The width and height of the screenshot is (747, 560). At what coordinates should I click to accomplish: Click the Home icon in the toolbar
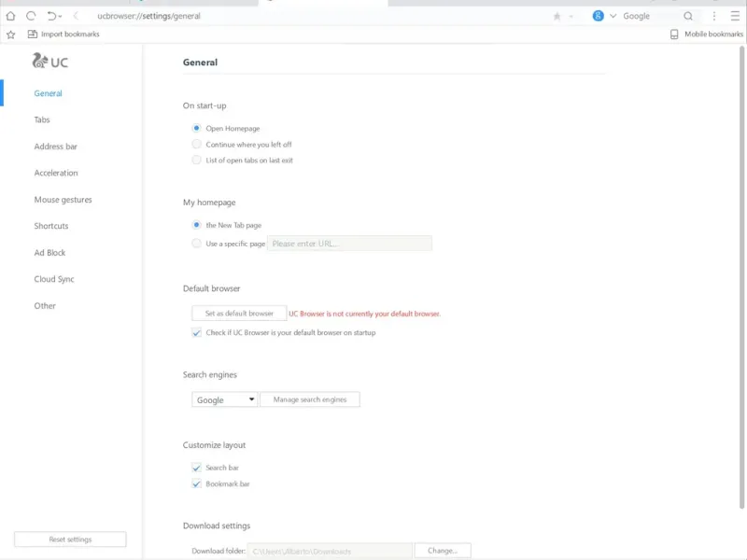point(10,16)
